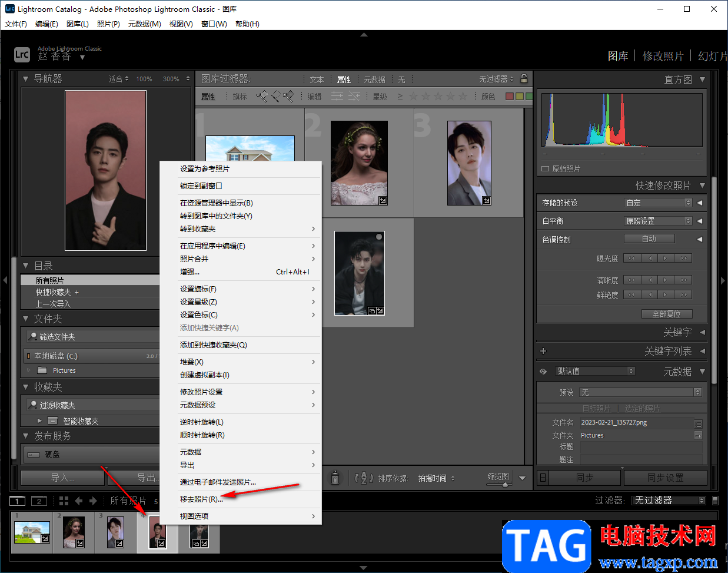Viewport: 728px width, 573px height.
Task: Open the 图库(L) menu in menu bar
Action: [77, 24]
